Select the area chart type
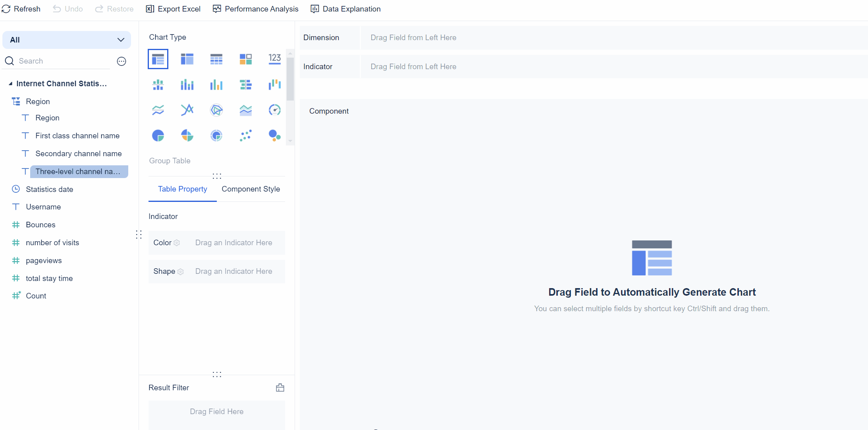Image resolution: width=868 pixels, height=430 pixels. coord(245,110)
